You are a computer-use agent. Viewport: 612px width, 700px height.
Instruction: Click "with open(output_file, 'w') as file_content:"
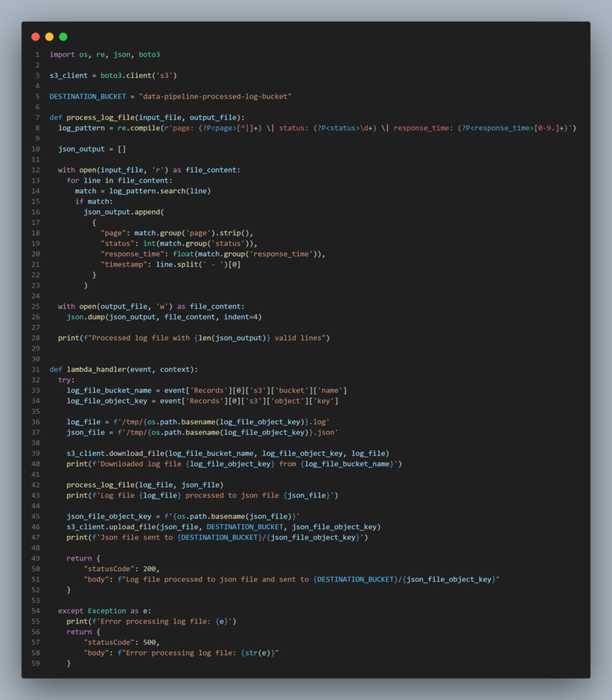pyautogui.click(x=151, y=306)
